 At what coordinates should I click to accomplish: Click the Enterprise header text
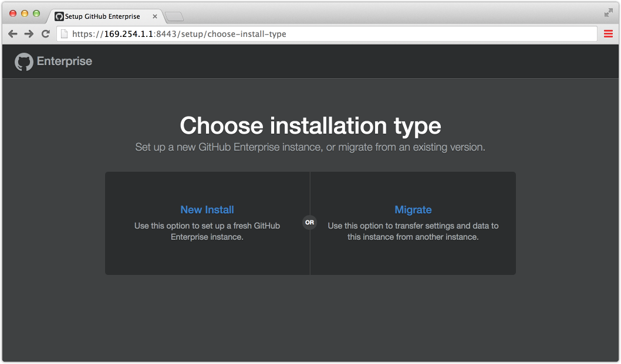[x=65, y=62]
